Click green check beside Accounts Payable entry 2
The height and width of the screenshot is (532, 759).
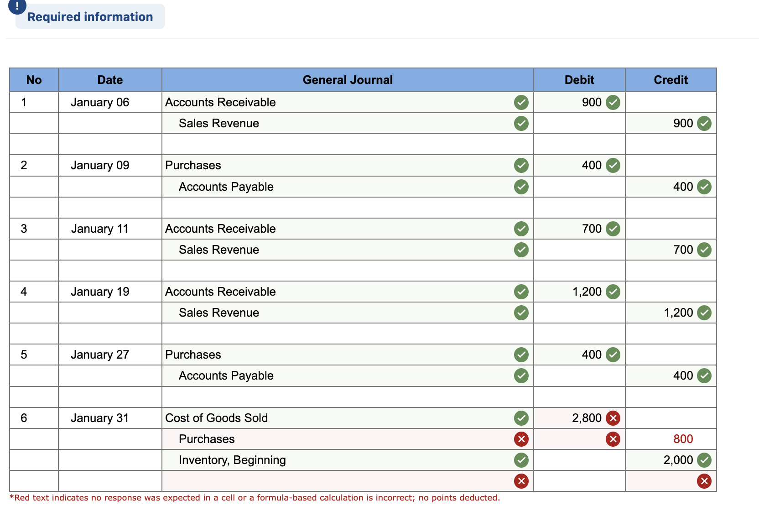point(521,187)
